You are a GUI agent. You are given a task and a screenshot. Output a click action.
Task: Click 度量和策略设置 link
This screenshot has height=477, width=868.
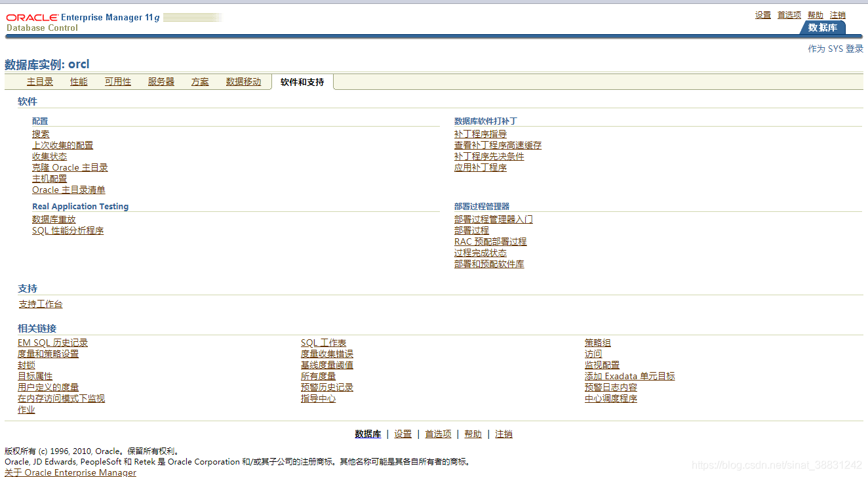click(x=48, y=354)
